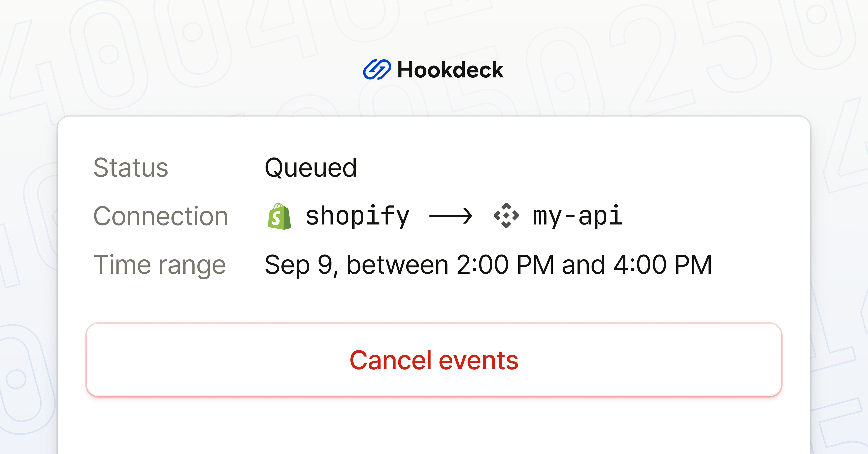
Task: Select the my-api destination name
Action: pos(578,216)
